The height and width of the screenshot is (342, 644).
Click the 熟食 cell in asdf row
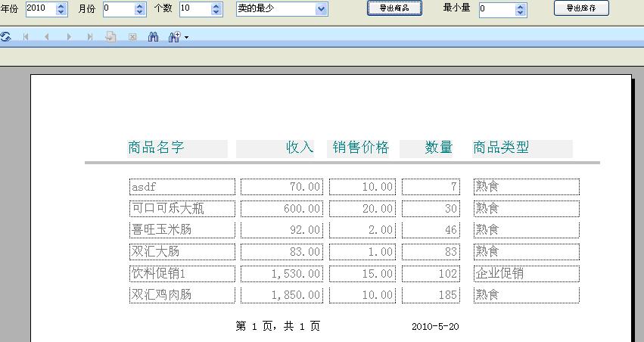click(527, 187)
